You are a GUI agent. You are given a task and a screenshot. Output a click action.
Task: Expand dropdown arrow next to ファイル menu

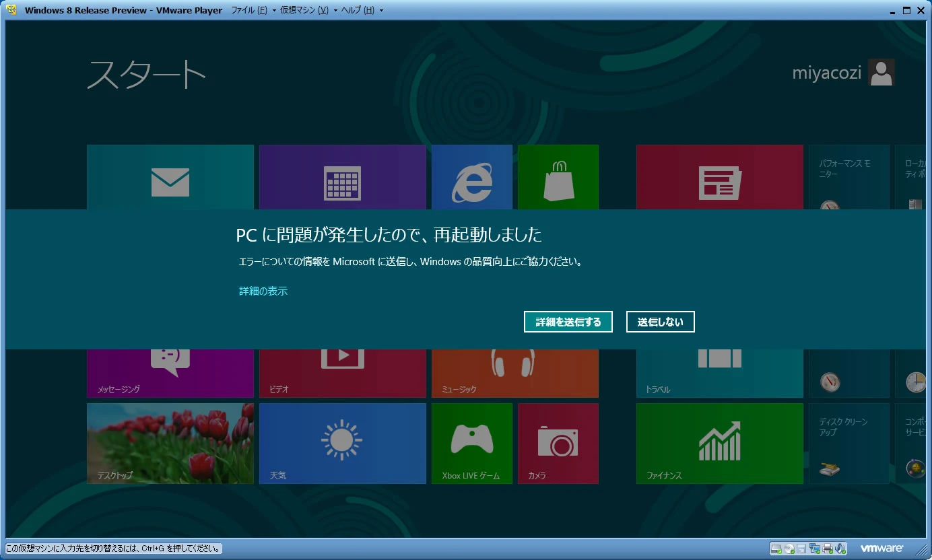(274, 11)
